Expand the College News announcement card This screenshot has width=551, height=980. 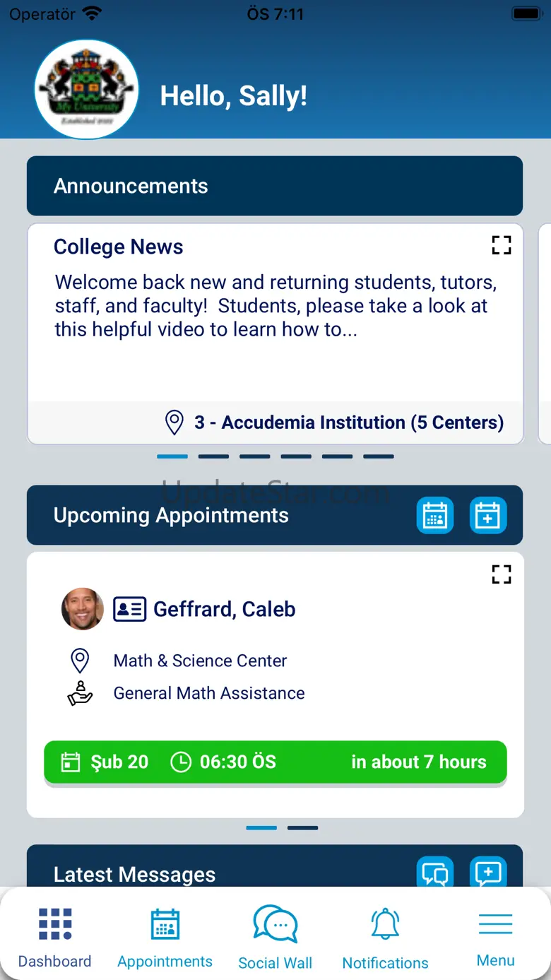[x=501, y=245]
